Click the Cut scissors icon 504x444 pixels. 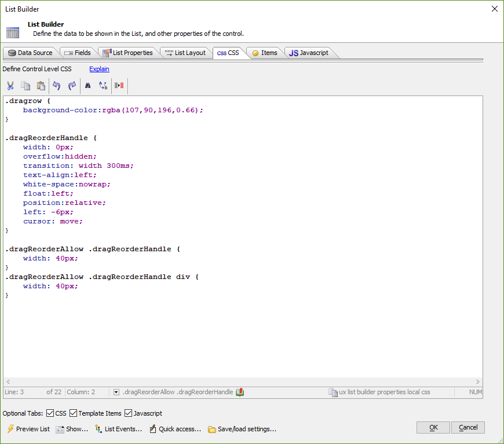pyautogui.click(x=10, y=86)
